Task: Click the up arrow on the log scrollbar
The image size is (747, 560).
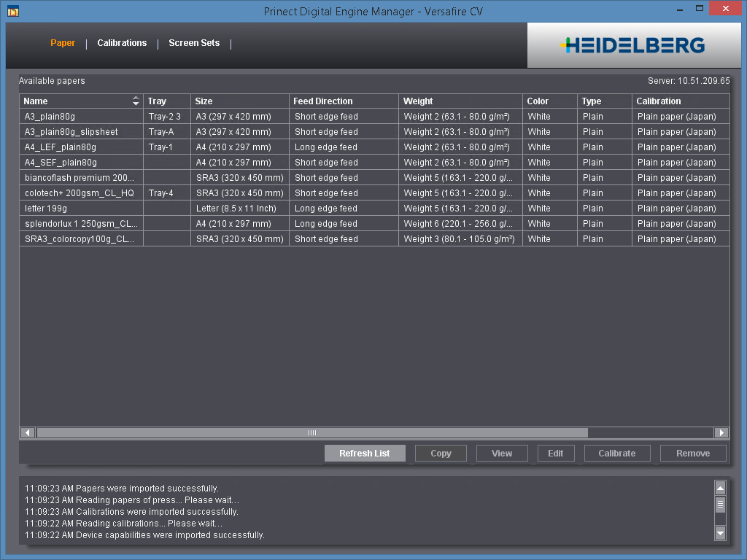Action: coord(719,488)
